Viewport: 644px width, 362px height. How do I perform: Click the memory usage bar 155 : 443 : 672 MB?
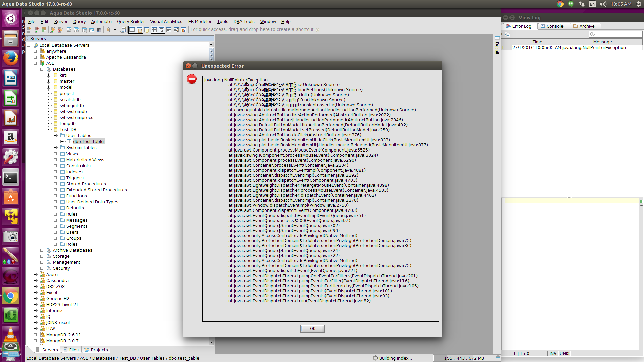464,358
